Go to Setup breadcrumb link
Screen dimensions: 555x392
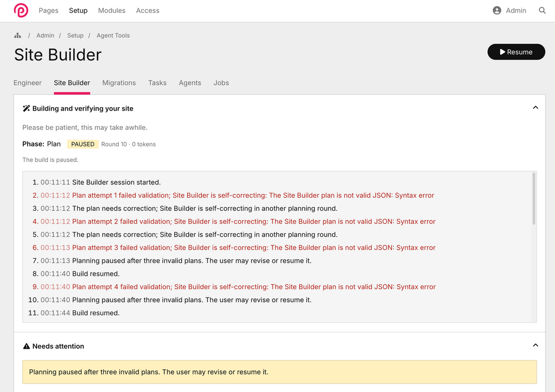75,36
